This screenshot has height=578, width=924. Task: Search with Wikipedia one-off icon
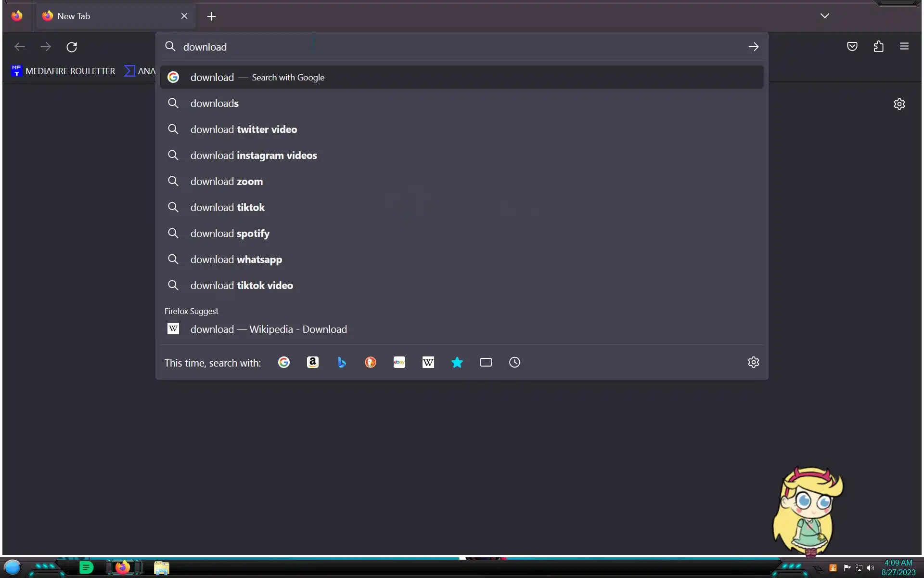pyautogui.click(x=428, y=362)
